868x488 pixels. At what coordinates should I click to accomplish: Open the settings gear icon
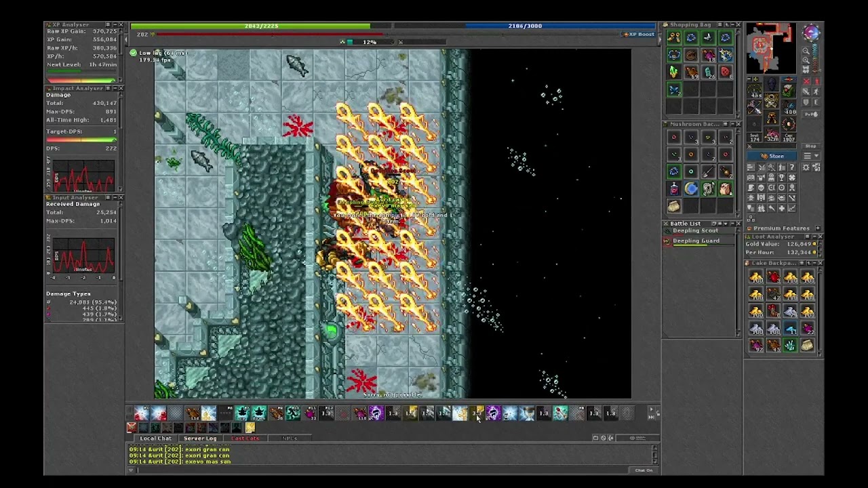(x=806, y=167)
